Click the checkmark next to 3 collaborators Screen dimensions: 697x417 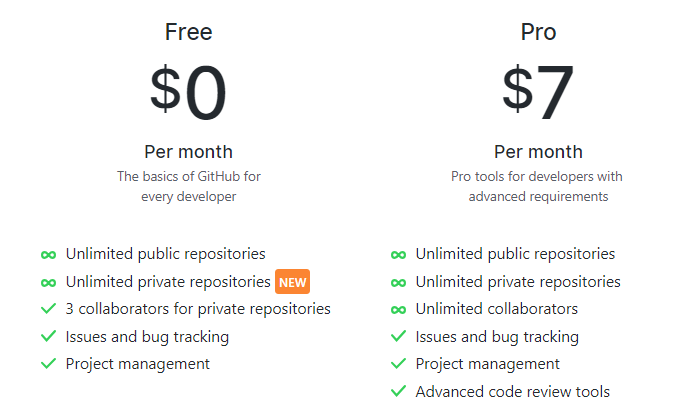tap(48, 310)
